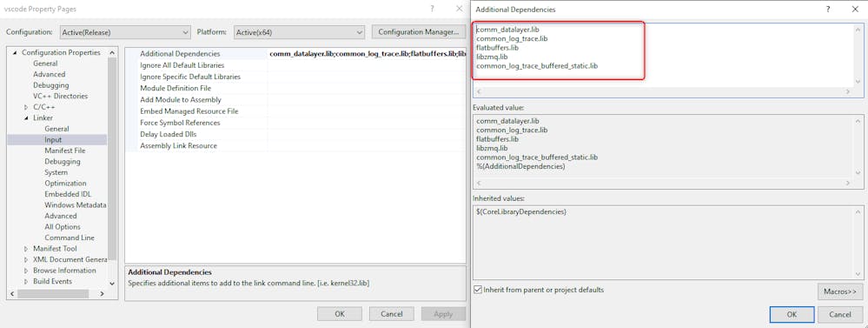Click OK in the Additional Dependencies dialog

tap(792, 315)
